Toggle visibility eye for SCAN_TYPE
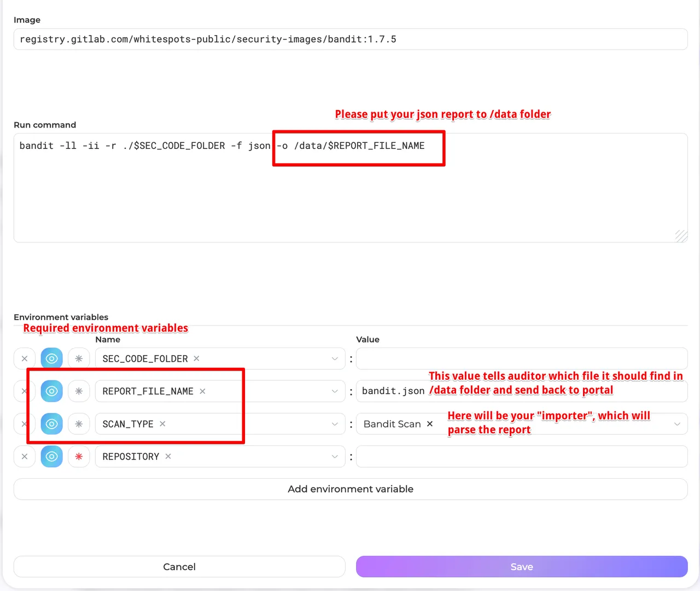Screen dimensions: 700x591 (x=52, y=424)
